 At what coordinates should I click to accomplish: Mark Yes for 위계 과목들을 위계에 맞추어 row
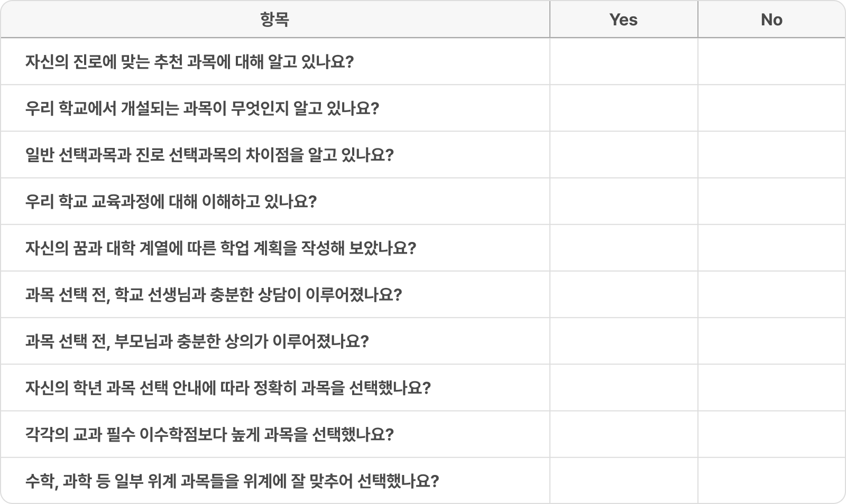point(624,481)
